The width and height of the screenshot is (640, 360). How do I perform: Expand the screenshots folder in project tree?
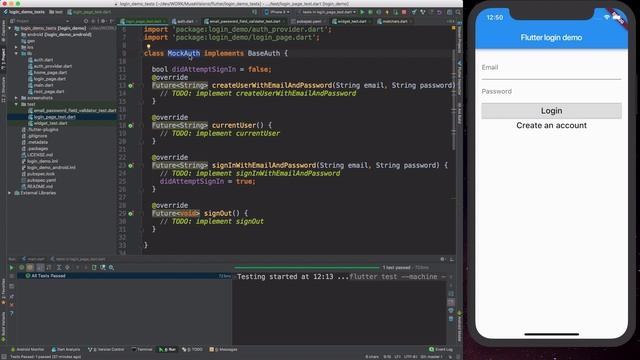point(16,98)
